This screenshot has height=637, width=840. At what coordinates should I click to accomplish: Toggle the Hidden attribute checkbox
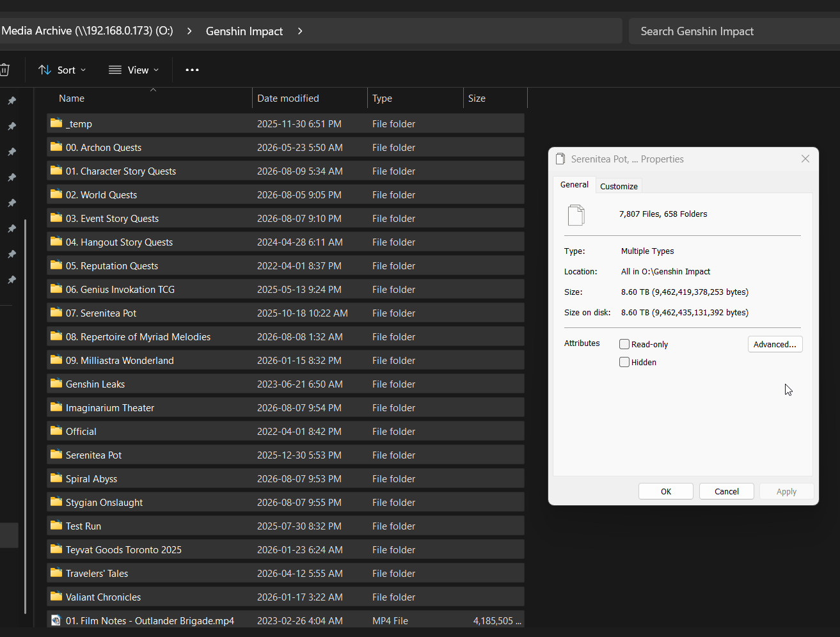[624, 362]
